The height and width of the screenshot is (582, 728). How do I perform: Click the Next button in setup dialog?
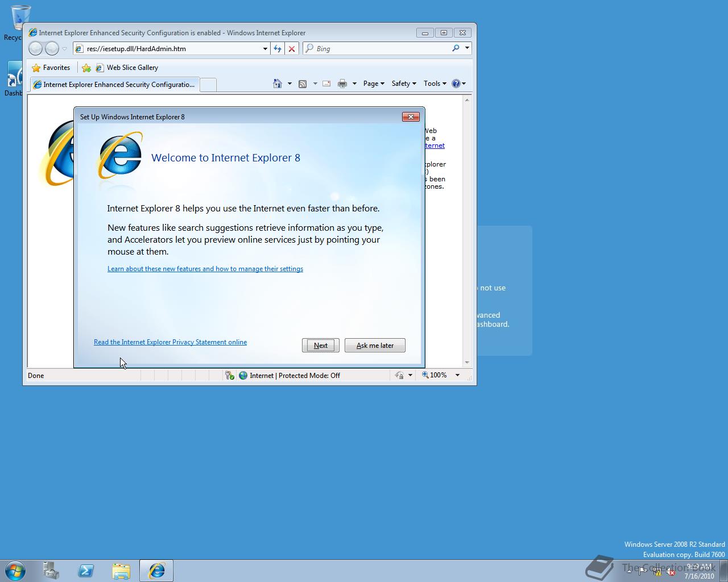point(321,345)
